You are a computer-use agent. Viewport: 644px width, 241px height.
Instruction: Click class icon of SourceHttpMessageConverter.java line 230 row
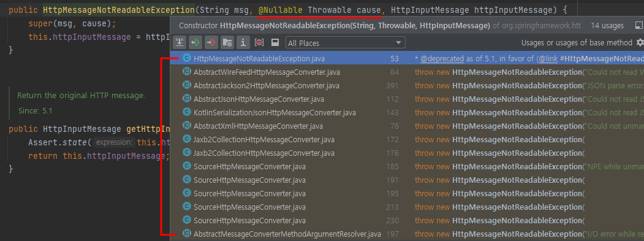coord(186,220)
